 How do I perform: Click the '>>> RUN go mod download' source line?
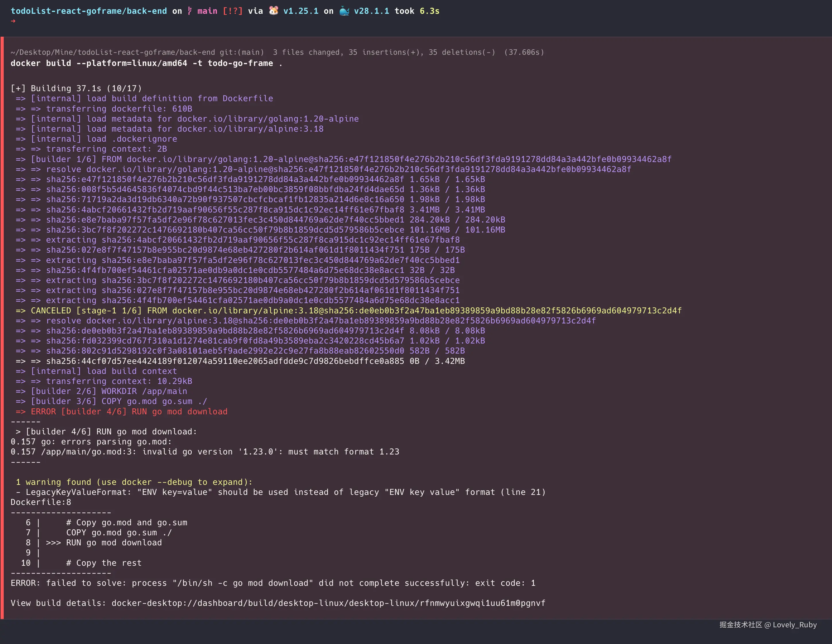tap(104, 543)
